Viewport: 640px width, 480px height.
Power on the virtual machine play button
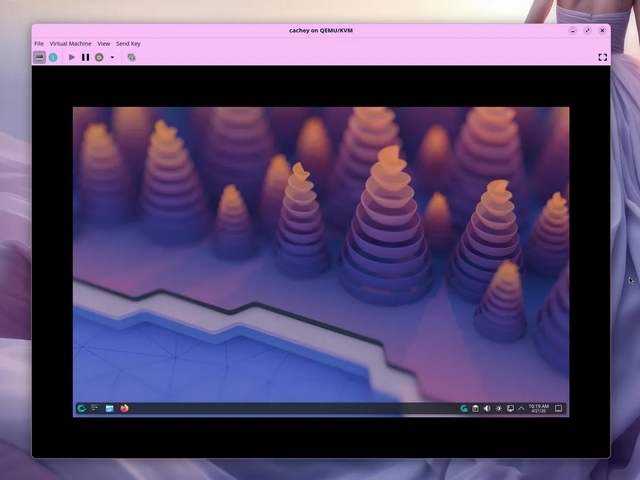[x=72, y=57]
